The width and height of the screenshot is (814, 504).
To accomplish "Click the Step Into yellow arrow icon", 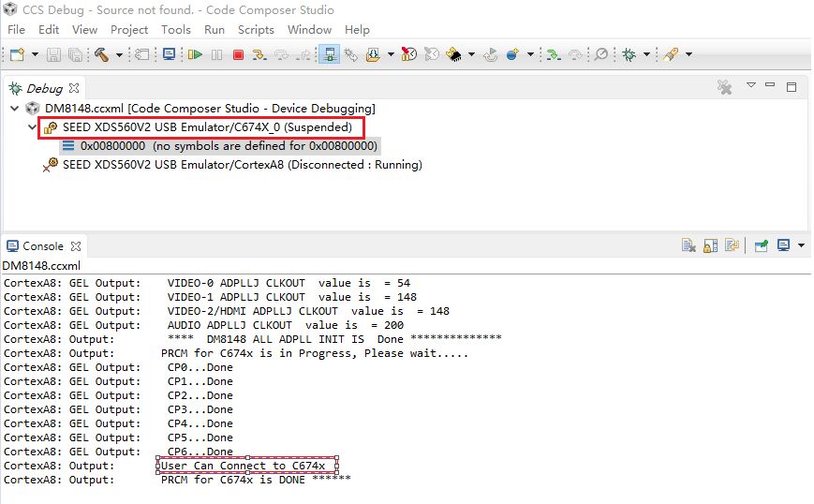I will (259, 54).
